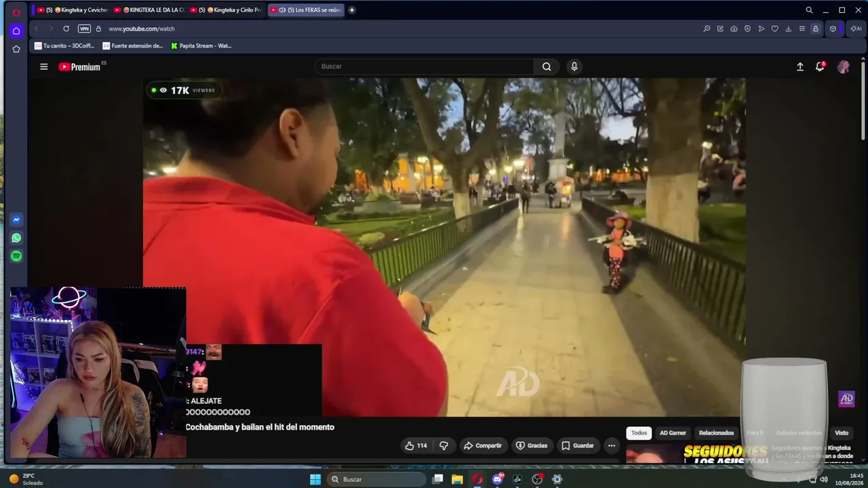Go to YouTube Premium home logo
Image resolution: width=868 pixels, height=488 pixels.
pyautogui.click(x=81, y=66)
